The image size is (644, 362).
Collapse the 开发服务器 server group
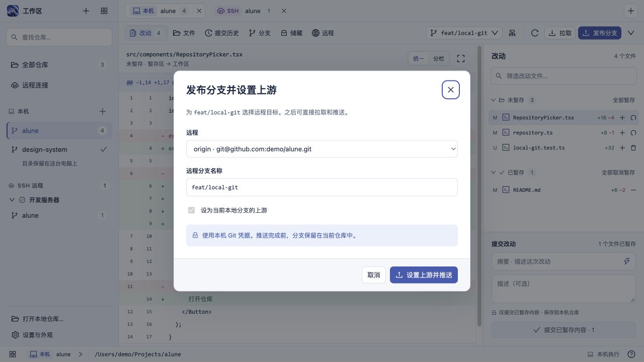click(12, 200)
